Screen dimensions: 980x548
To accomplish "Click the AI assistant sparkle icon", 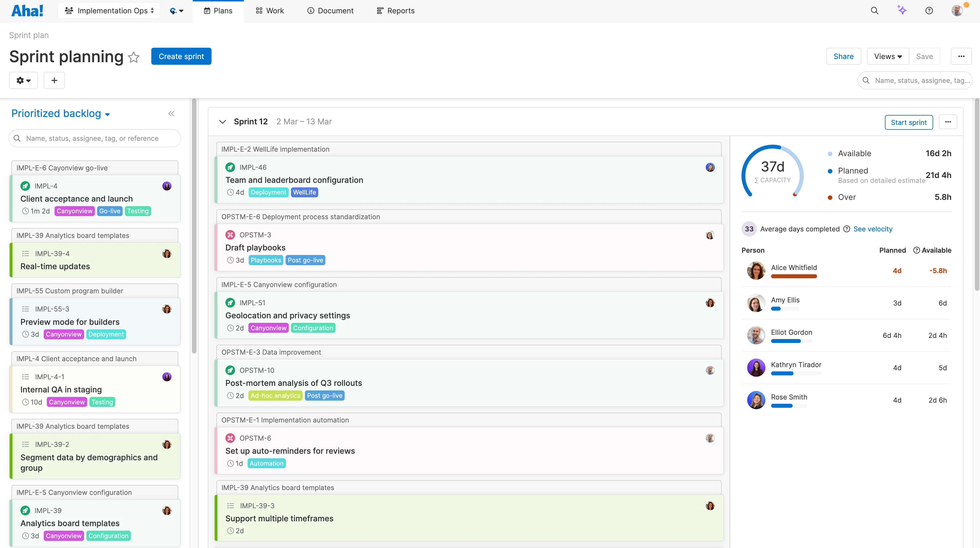I will click(x=902, y=10).
